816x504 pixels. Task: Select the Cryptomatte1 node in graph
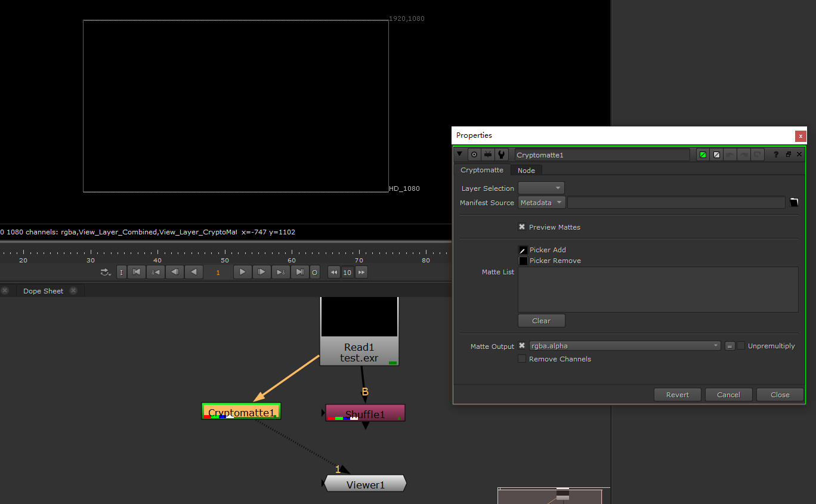(241, 412)
